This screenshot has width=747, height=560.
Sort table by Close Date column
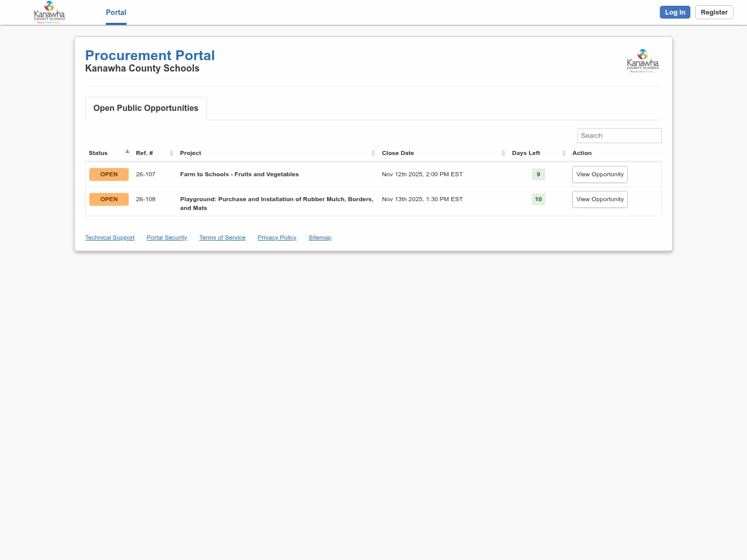click(x=398, y=153)
